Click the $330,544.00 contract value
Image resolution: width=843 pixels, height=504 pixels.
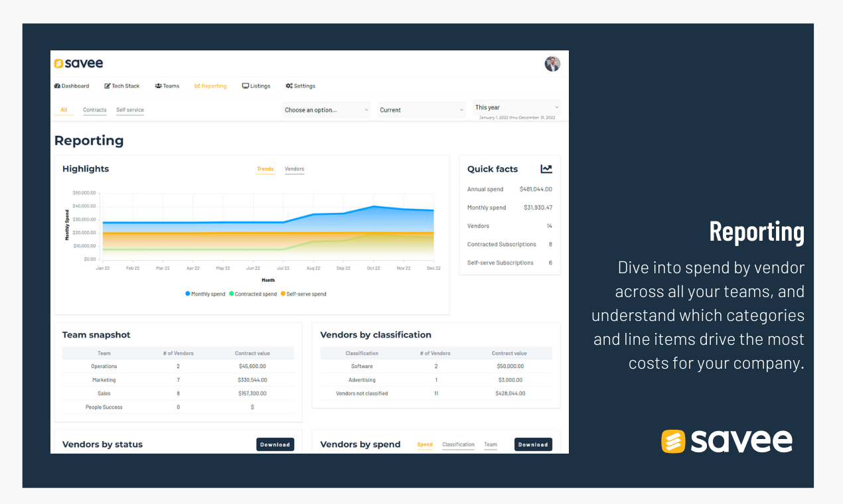252,380
